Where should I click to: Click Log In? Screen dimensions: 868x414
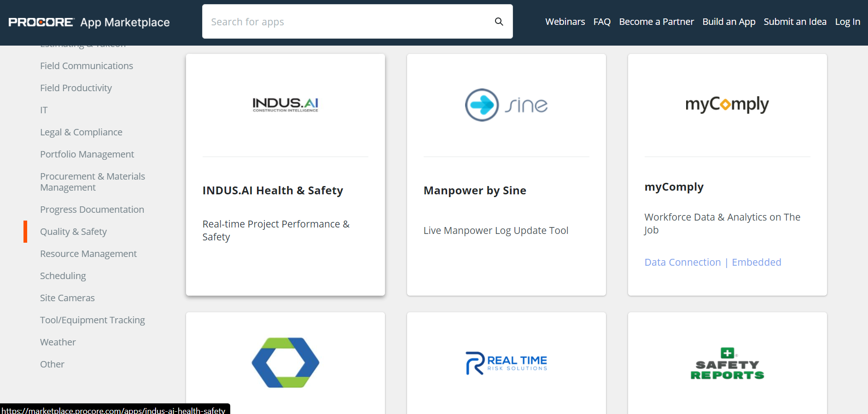(847, 22)
